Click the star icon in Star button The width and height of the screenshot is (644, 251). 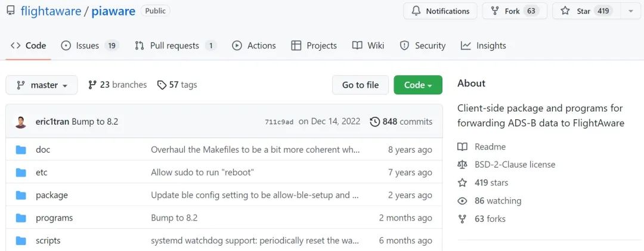[x=565, y=11]
